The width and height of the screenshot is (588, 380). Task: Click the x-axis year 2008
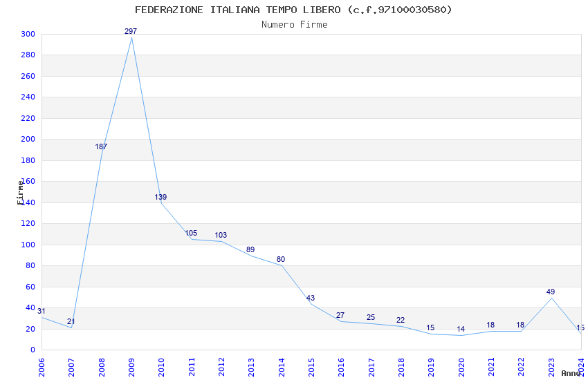(102, 368)
